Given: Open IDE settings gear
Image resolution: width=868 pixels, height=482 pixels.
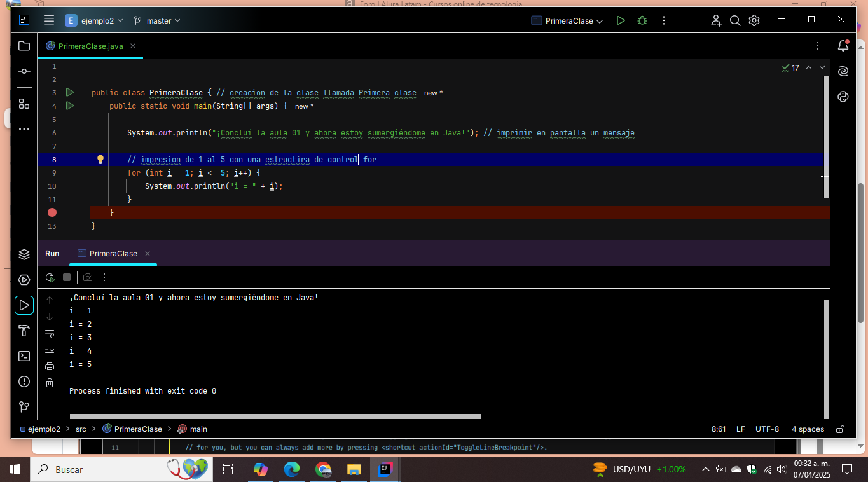Looking at the screenshot, I should [x=754, y=20].
